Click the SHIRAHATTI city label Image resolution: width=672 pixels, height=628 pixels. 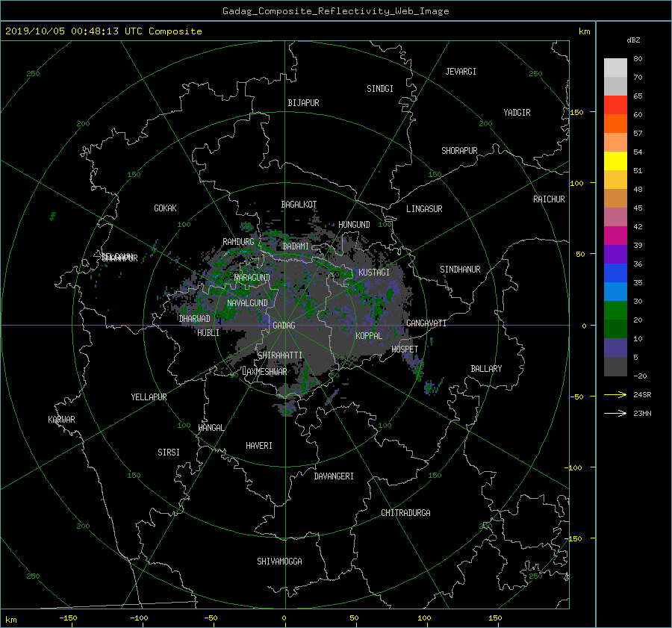(x=280, y=355)
